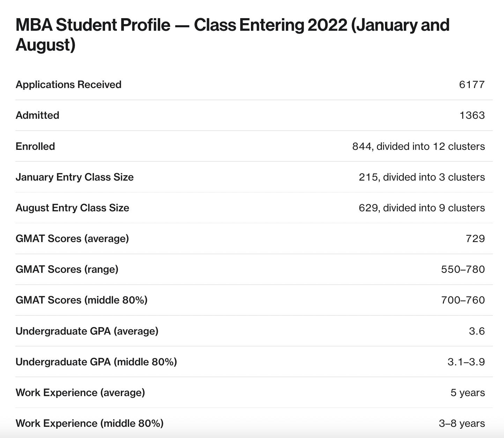The width and height of the screenshot is (504, 438).
Task: Click the GMAT Scores (range) label
Action: 67,269
